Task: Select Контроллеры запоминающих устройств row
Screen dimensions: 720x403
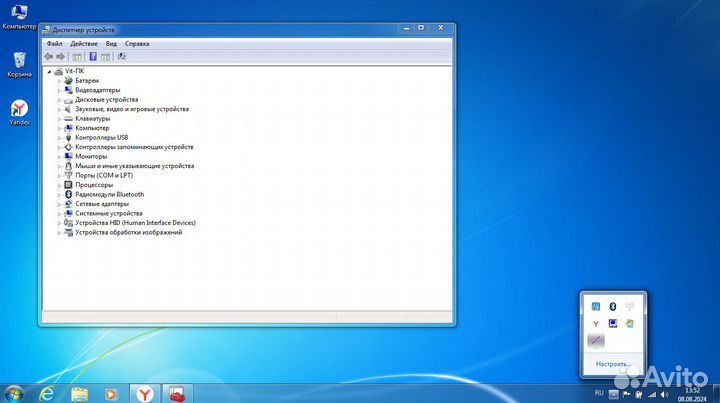Action: click(x=134, y=147)
